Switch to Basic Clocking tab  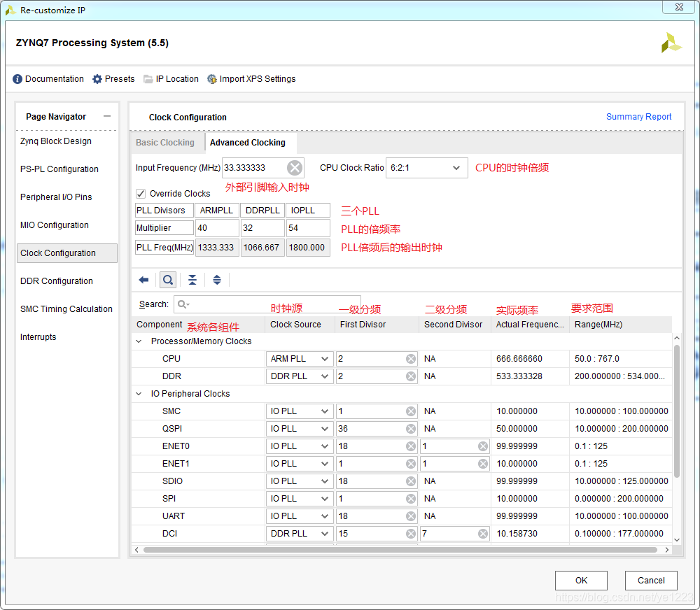[x=165, y=142]
